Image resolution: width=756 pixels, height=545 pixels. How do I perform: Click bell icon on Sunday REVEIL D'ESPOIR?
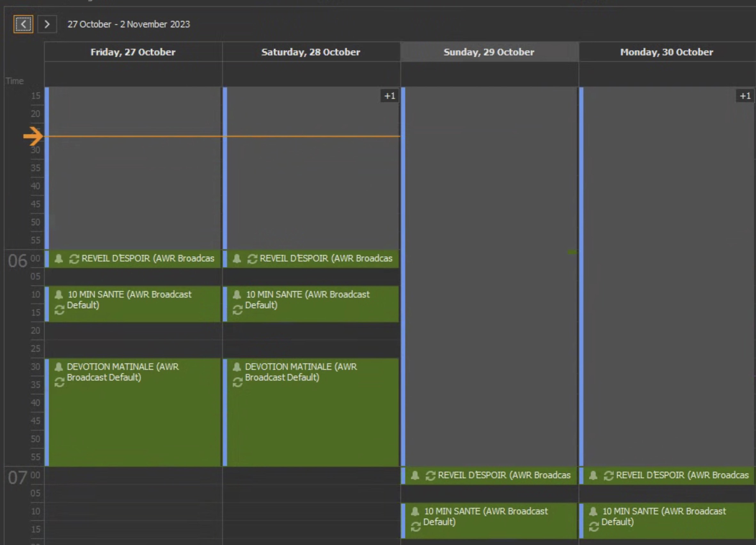[x=415, y=475]
